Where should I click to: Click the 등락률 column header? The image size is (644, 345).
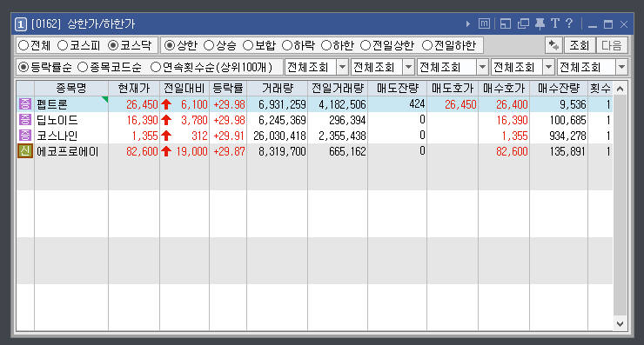click(x=228, y=88)
